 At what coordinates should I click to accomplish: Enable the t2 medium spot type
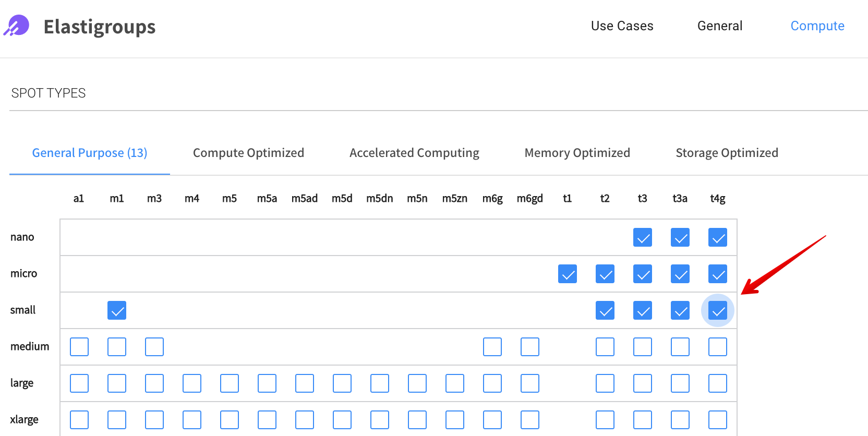[x=605, y=347]
